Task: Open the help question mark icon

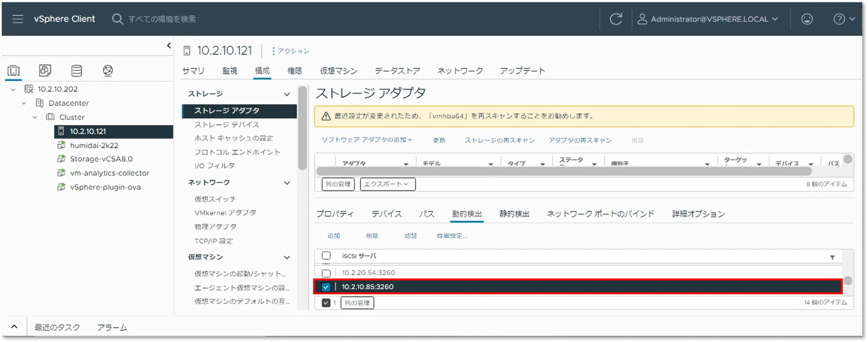Action: pos(839,19)
